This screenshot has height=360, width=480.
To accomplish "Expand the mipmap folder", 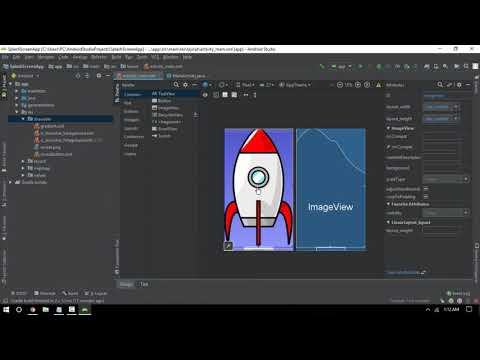I will tap(23, 168).
